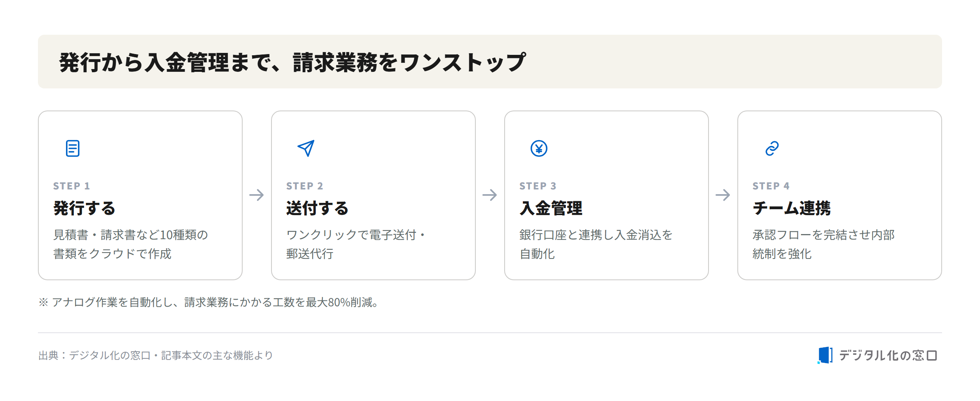Click the arrow between Step 3 and Step 4
Viewport: 980px width, 401px height.
point(723,195)
